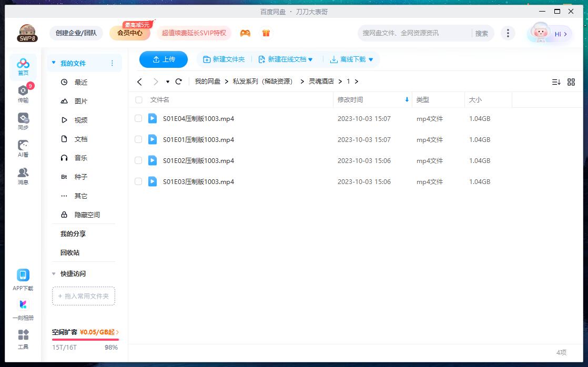588x367 pixels.
Task: Click the storage usage progress bar
Action: pos(85,341)
